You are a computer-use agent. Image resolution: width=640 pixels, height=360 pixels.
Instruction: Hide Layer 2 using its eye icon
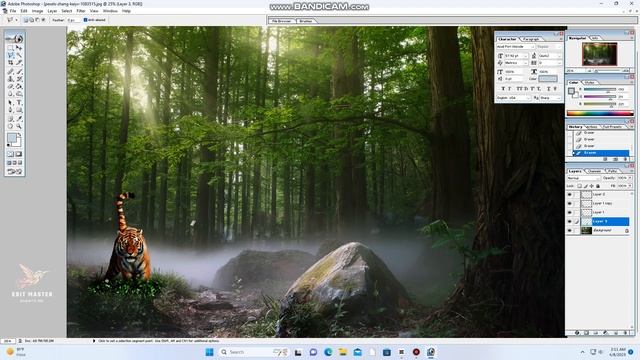pyautogui.click(x=570, y=194)
